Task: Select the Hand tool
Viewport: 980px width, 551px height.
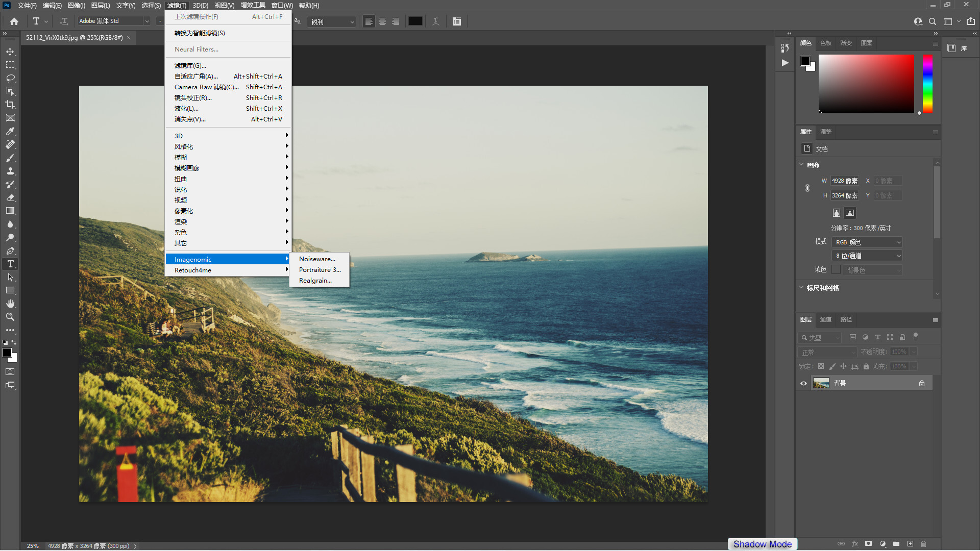Action: pyautogui.click(x=10, y=304)
